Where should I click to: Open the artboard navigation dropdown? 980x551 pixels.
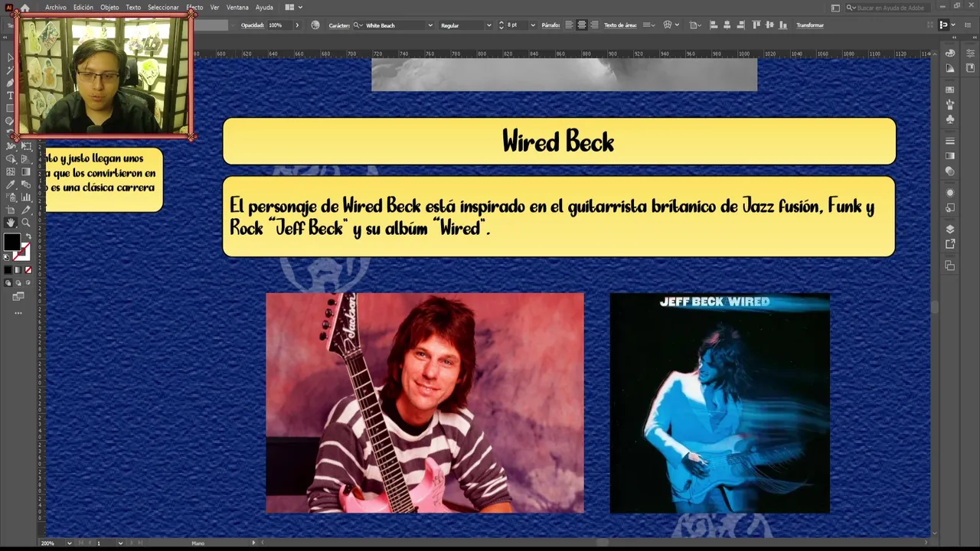pyautogui.click(x=120, y=543)
